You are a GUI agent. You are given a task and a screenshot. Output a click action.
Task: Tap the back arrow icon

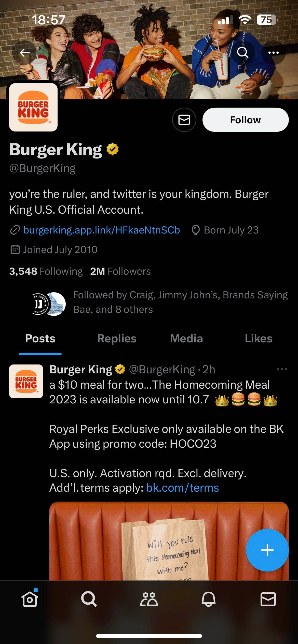(x=25, y=53)
